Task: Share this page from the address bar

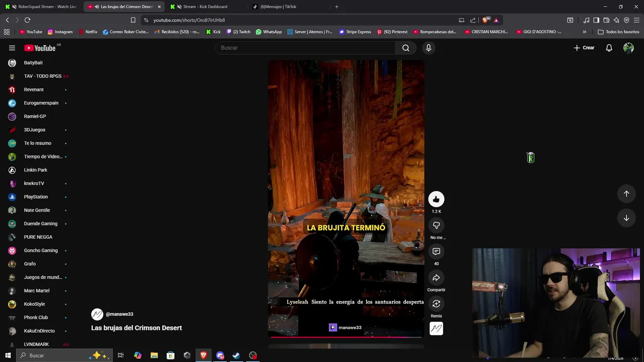Action: pos(473,20)
